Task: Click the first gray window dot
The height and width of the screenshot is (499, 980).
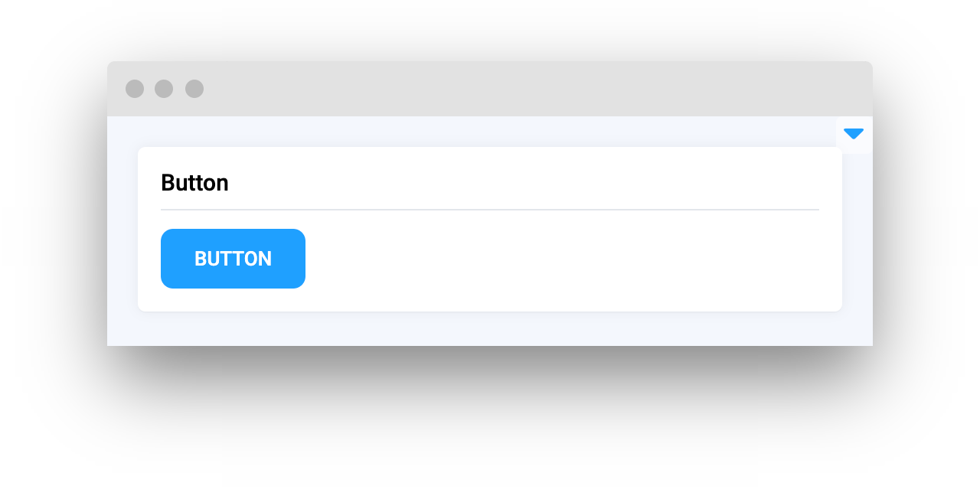Action: pos(135,89)
